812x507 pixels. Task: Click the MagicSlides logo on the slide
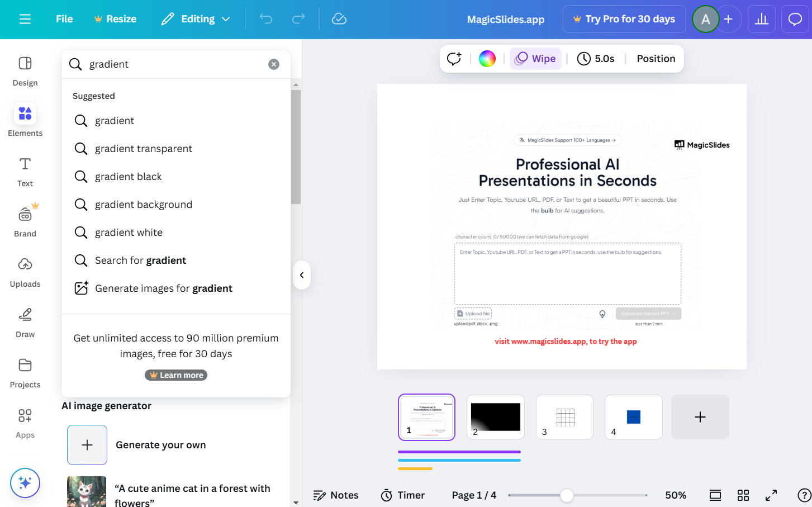click(702, 145)
